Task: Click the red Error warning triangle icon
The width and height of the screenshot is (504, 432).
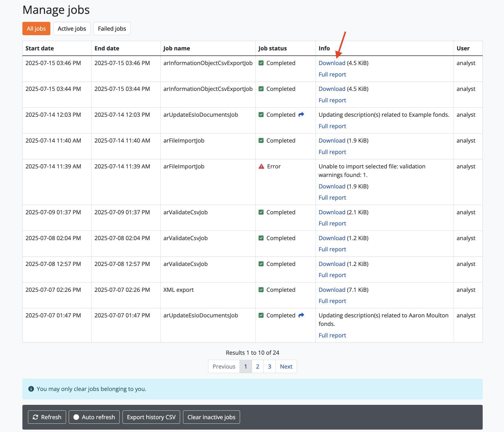Action: [x=261, y=167]
